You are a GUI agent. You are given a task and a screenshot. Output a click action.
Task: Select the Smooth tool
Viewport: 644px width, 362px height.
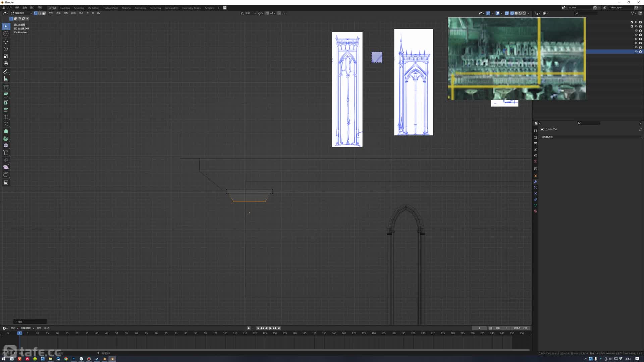[6, 145]
